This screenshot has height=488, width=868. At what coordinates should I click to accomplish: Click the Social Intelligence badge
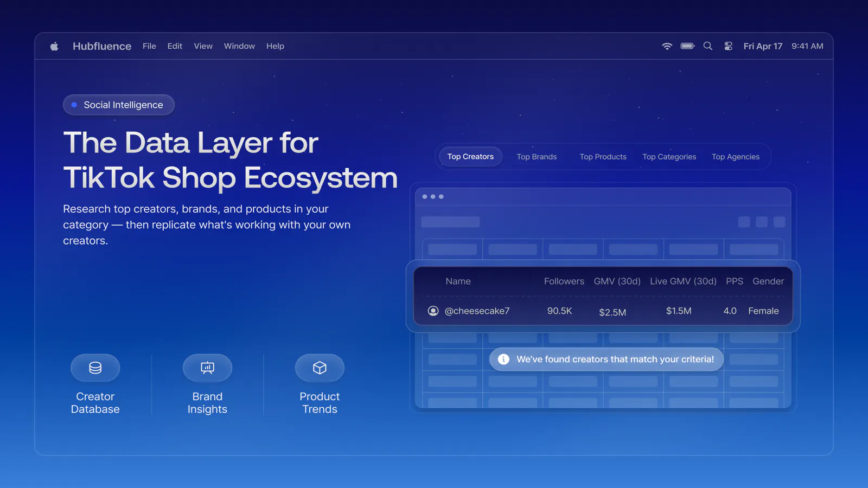click(119, 105)
